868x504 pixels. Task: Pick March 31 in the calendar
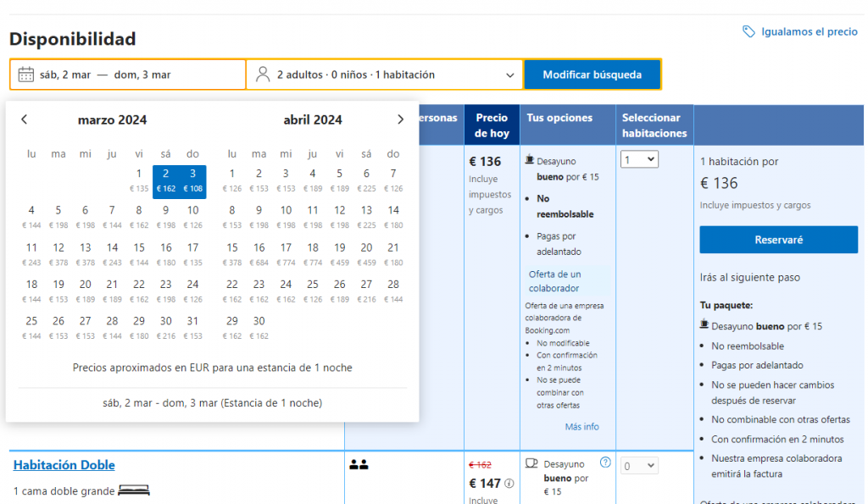point(192,326)
